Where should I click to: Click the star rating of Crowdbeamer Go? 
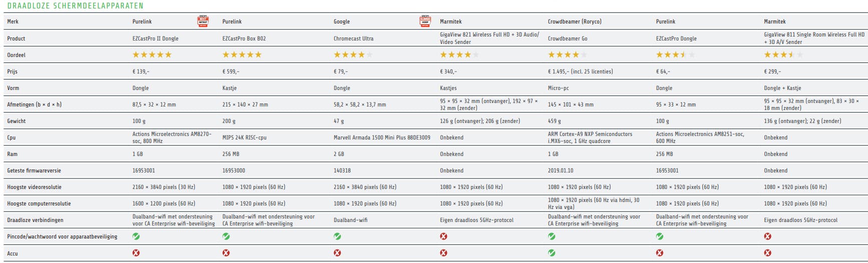pos(567,55)
